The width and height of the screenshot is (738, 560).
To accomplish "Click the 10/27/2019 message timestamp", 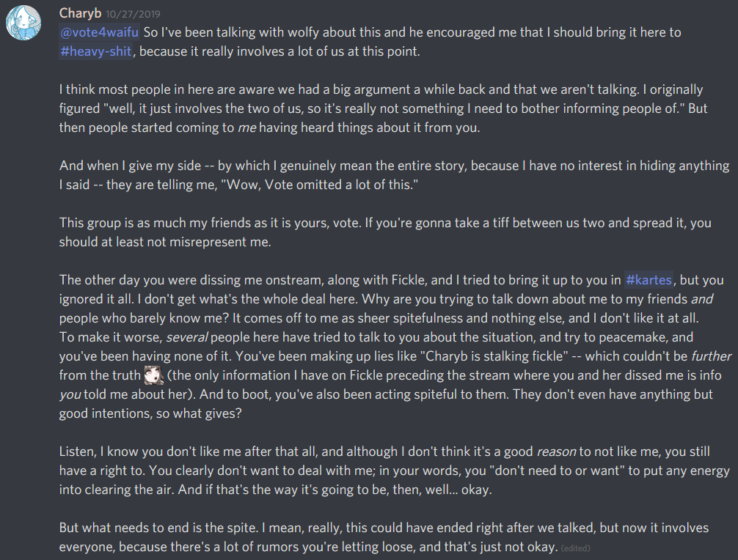I will 133,14.
